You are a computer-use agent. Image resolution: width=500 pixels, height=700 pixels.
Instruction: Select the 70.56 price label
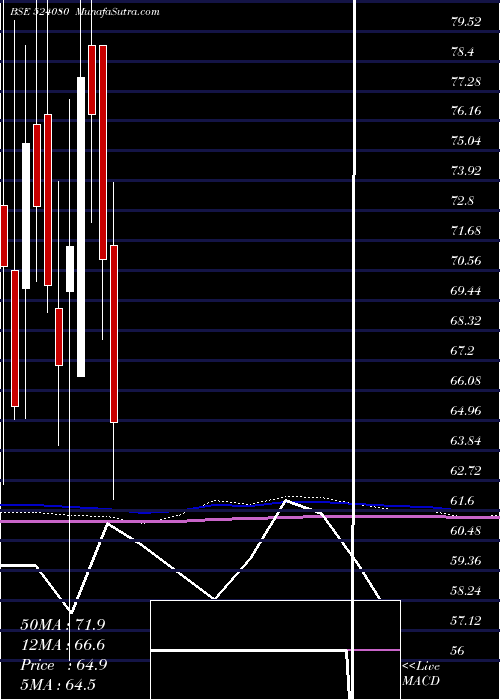coord(466,261)
